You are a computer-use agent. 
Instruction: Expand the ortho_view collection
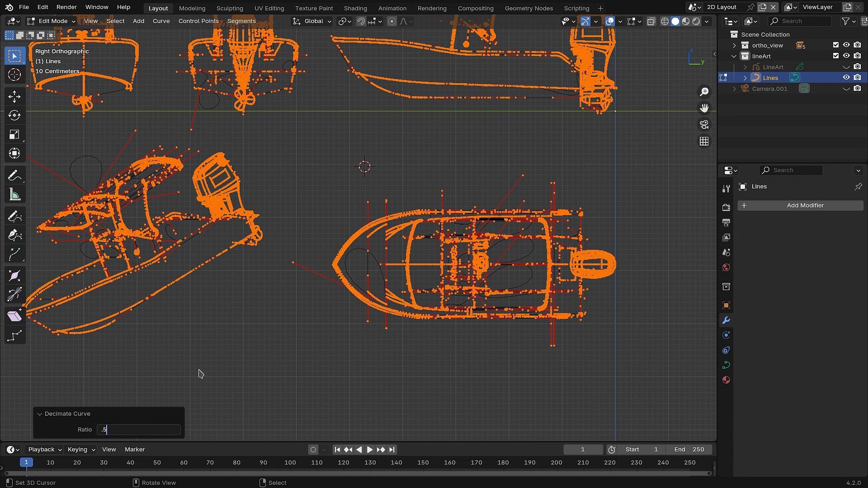pyautogui.click(x=734, y=45)
